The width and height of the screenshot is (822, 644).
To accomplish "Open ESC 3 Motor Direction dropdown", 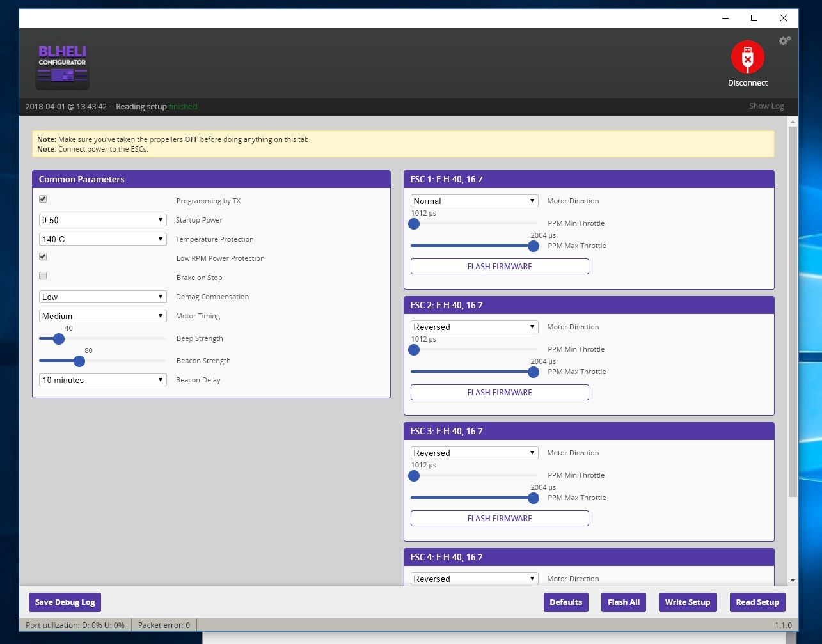I will coord(474,453).
